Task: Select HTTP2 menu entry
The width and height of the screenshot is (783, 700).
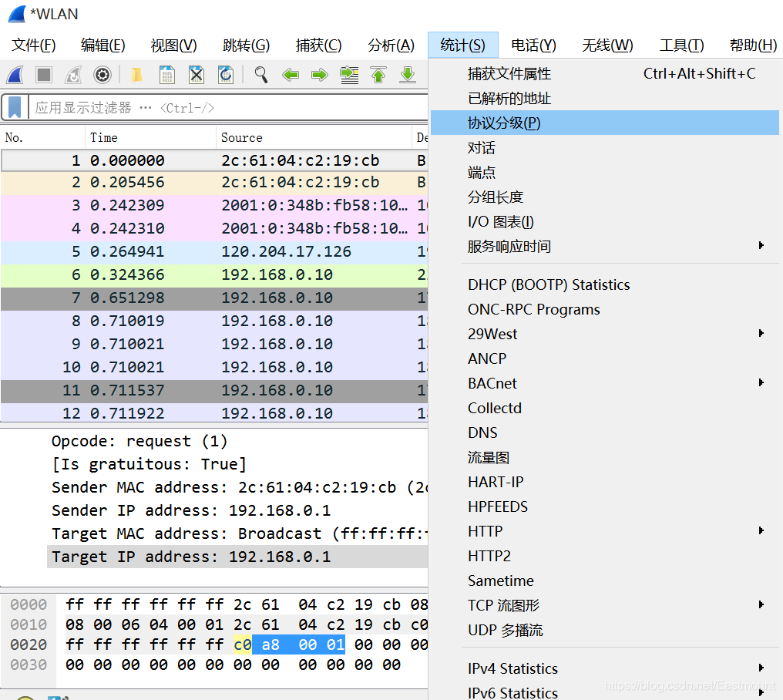Action: [605, 556]
